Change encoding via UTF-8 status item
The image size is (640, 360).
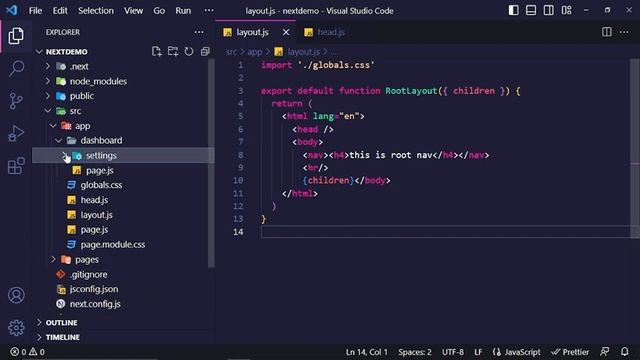(453, 352)
